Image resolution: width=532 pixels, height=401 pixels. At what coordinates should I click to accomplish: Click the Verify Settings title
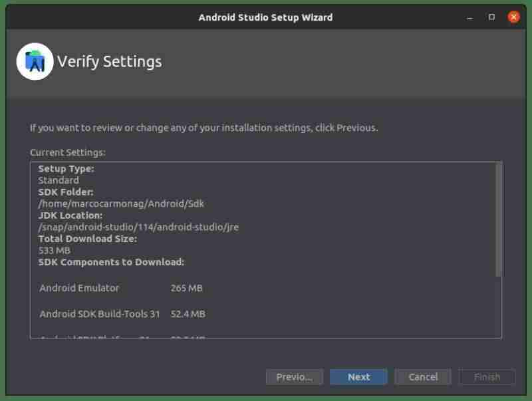pyautogui.click(x=109, y=62)
